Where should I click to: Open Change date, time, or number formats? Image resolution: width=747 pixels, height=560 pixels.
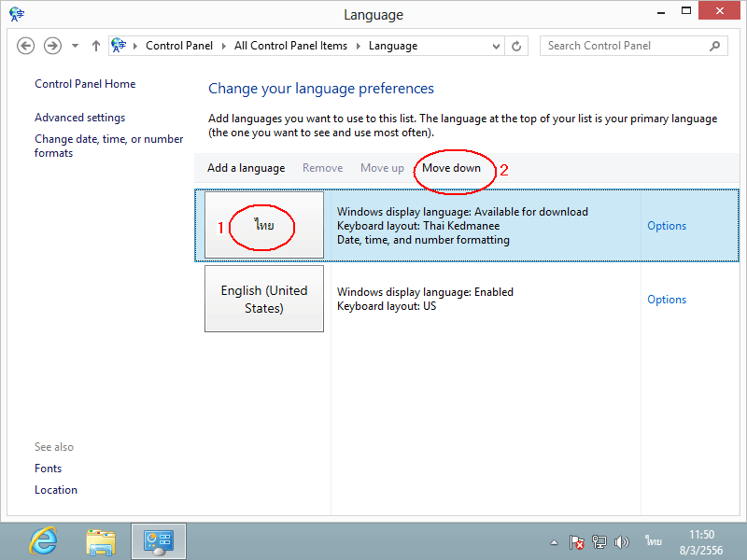click(108, 146)
